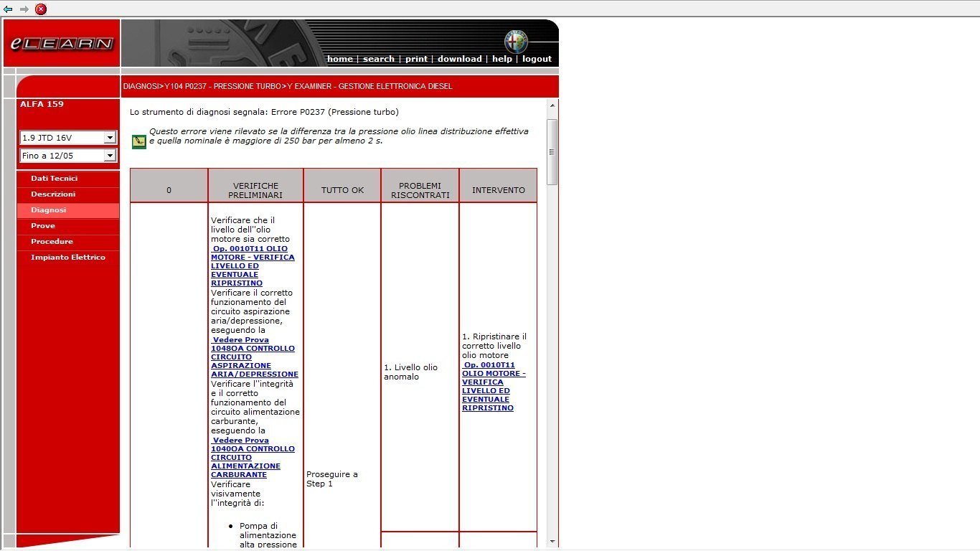Screen dimensions: 980x551
Task: Click the vertical scrollbar thumb
Action: coord(552,152)
